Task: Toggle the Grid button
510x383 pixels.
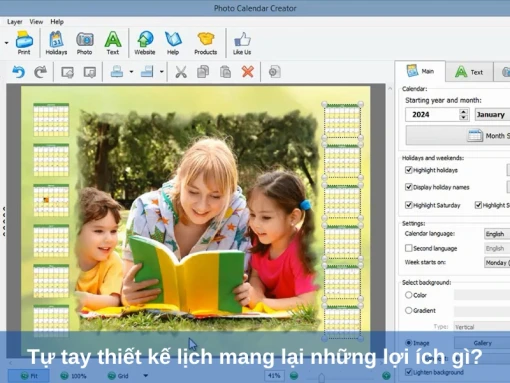Action: pyautogui.click(x=118, y=376)
